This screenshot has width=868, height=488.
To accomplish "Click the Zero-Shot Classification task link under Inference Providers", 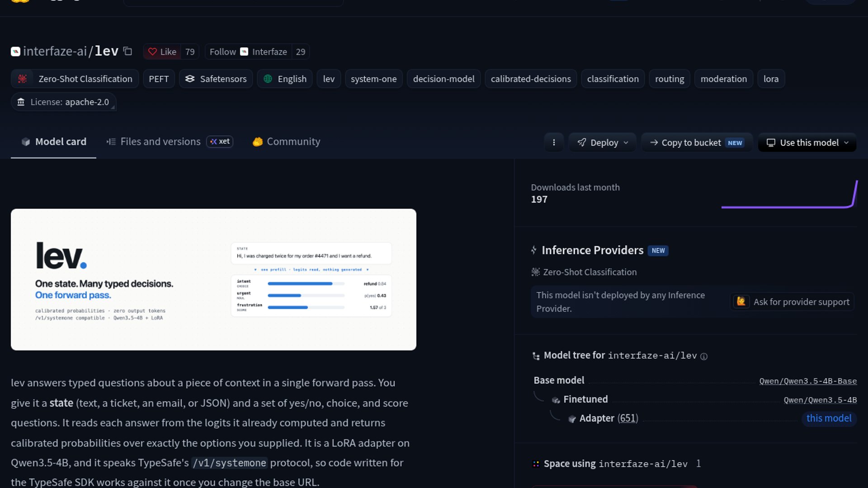I will click(x=584, y=272).
